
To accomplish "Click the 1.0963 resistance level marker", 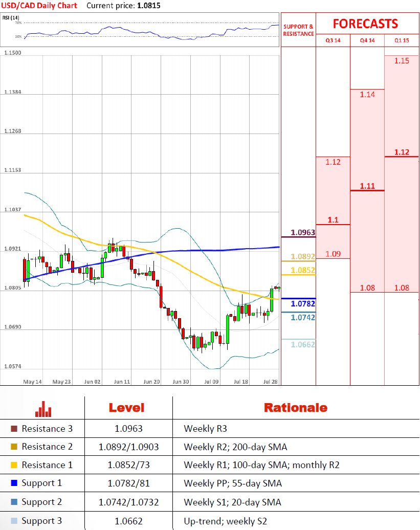I will [303, 232].
